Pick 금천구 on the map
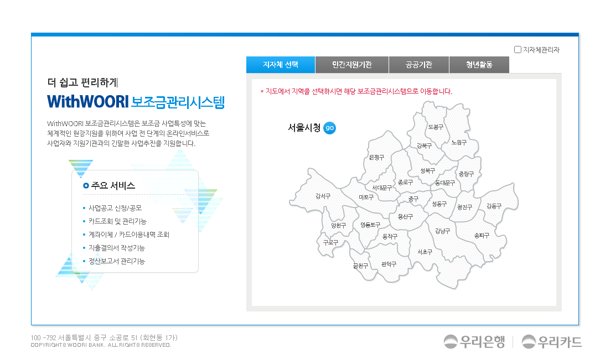The height and width of the screenshot is (364, 600). point(360,266)
